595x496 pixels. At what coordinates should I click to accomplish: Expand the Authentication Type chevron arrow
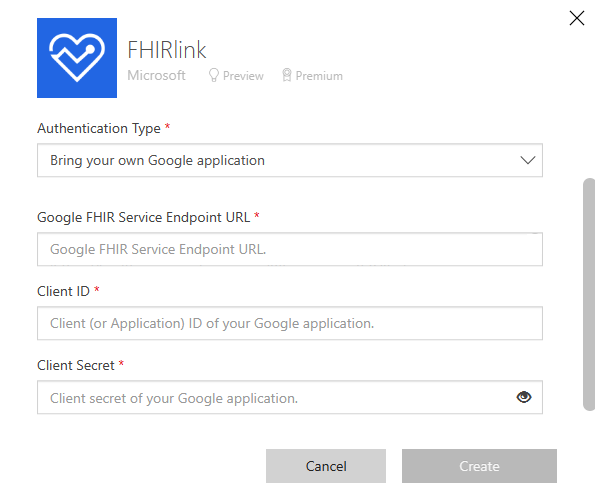point(527,160)
